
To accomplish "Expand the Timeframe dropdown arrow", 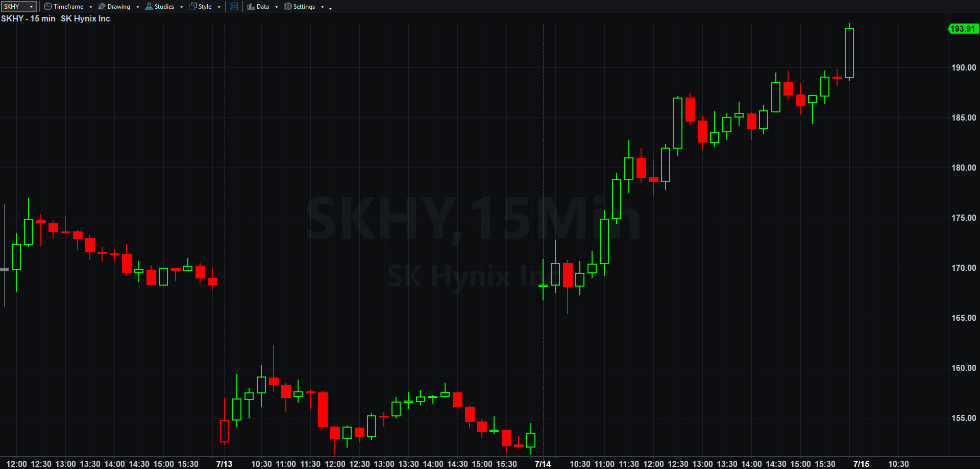I will pos(91,7).
